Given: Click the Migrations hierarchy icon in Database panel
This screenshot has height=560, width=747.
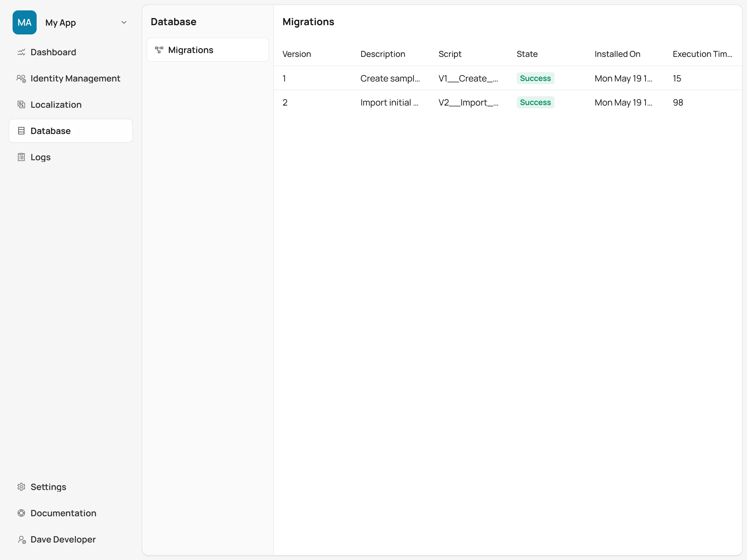Looking at the screenshot, I should 159,50.
